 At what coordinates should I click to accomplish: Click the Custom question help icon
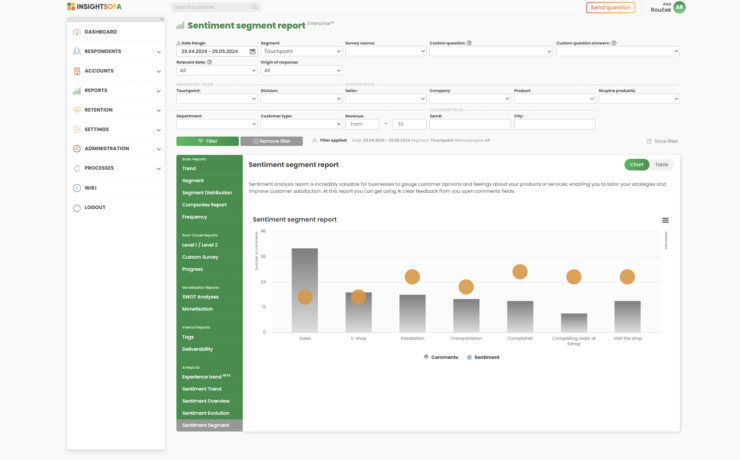pos(469,43)
